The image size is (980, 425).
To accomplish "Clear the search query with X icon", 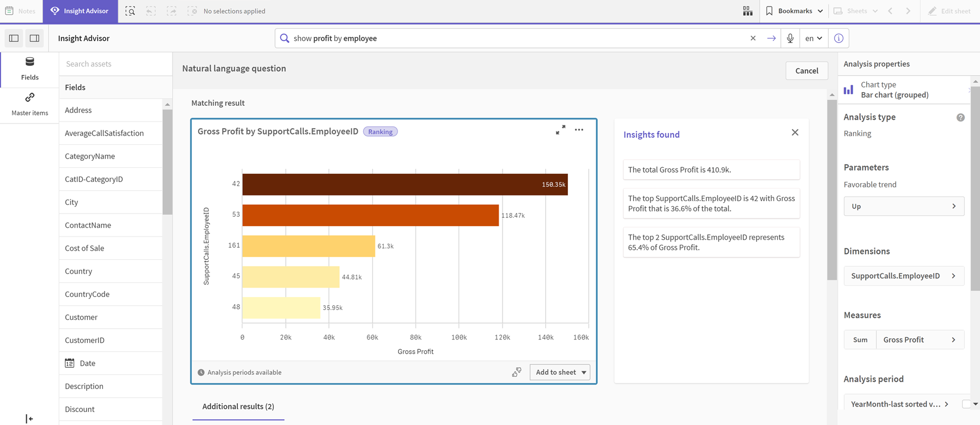I will click(753, 38).
